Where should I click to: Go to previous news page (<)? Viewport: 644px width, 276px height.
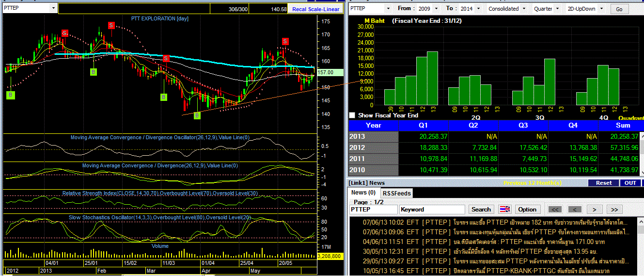tap(575, 210)
